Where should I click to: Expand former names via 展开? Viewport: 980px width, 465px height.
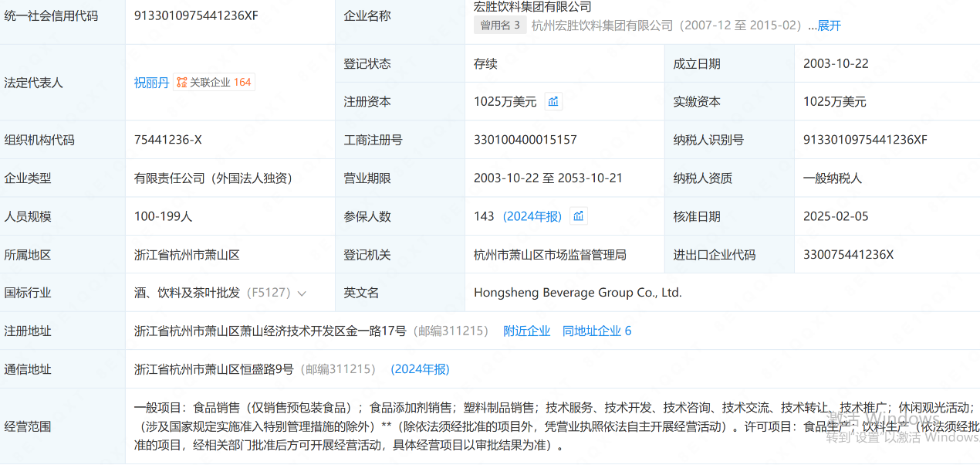[829, 25]
